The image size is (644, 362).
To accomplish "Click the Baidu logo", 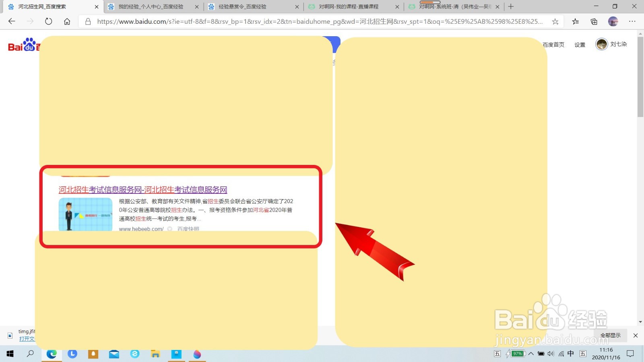I will [24, 45].
